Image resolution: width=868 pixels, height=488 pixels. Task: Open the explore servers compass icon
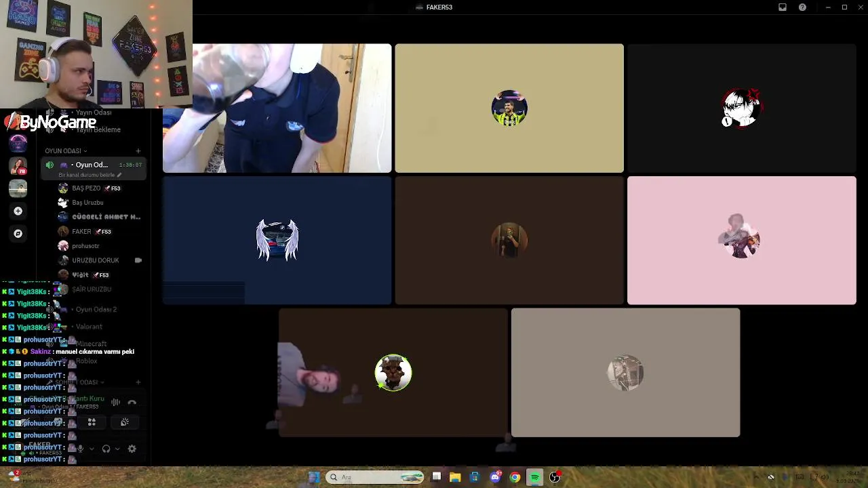click(18, 234)
